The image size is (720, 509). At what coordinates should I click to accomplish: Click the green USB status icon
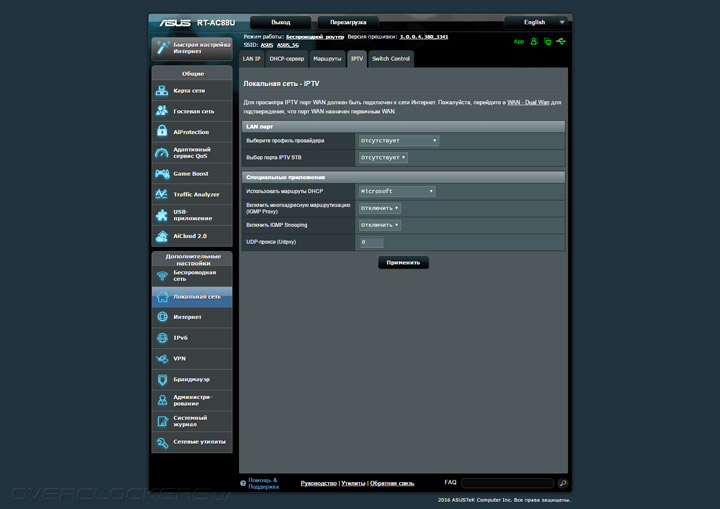[561, 41]
